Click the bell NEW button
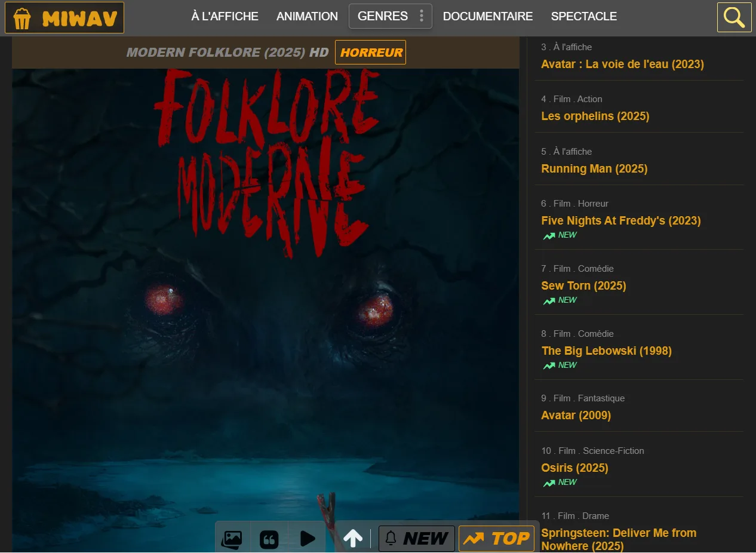 (x=417, y=539)
